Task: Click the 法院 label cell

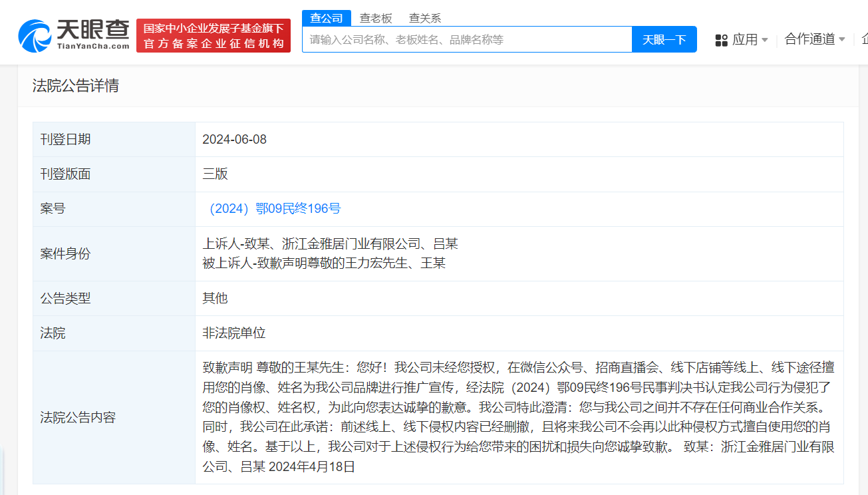Action: [x=114, y=333]
